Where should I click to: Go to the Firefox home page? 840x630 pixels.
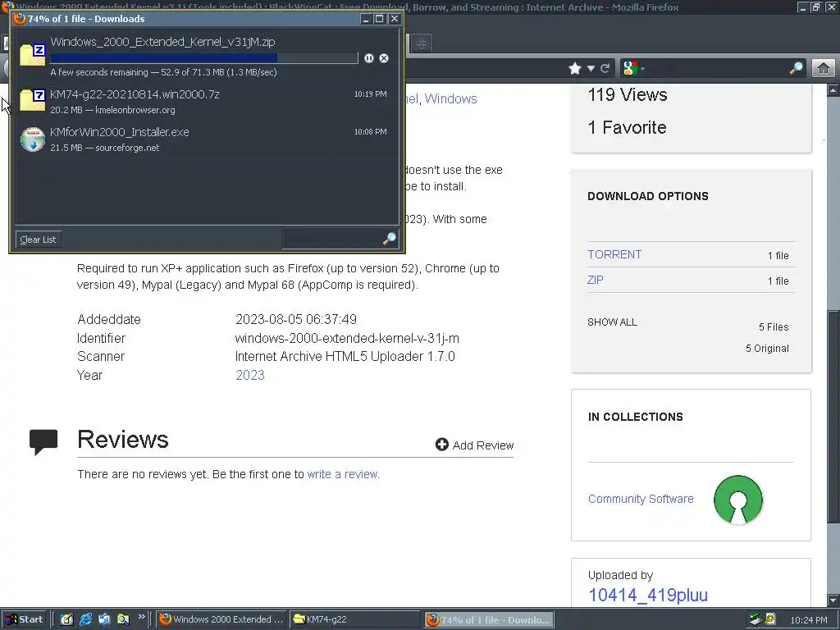click(x=824, y=68)
